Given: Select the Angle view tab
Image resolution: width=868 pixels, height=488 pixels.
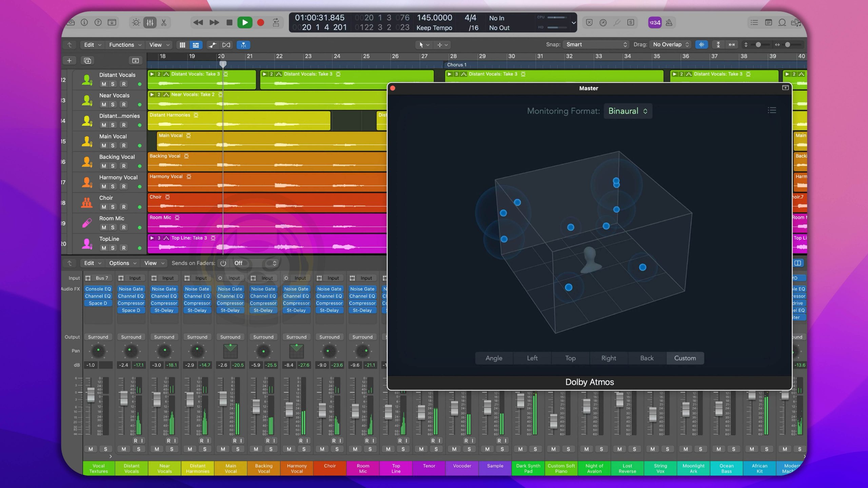Looking at the screenshot, I should tap(494, 358).
